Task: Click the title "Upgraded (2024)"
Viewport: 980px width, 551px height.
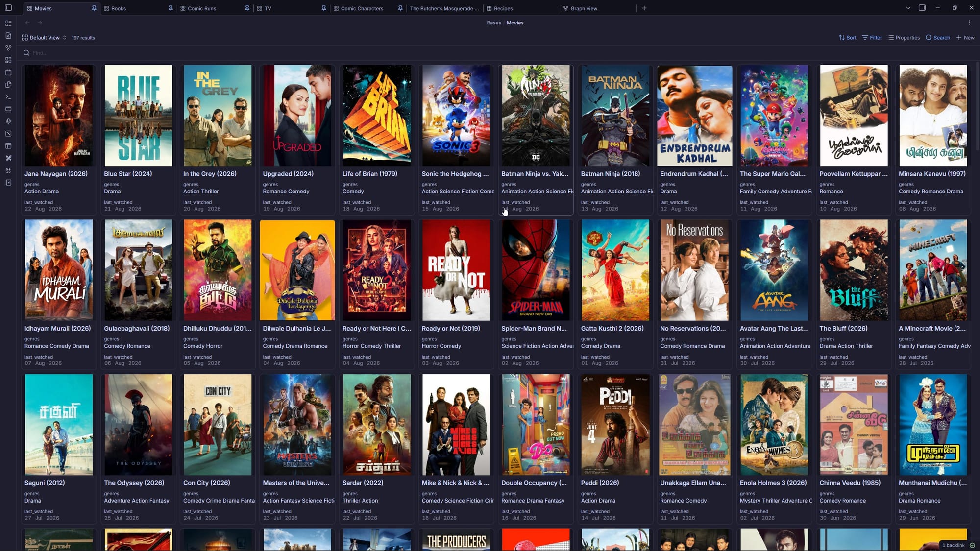Action: coord(288,174)
